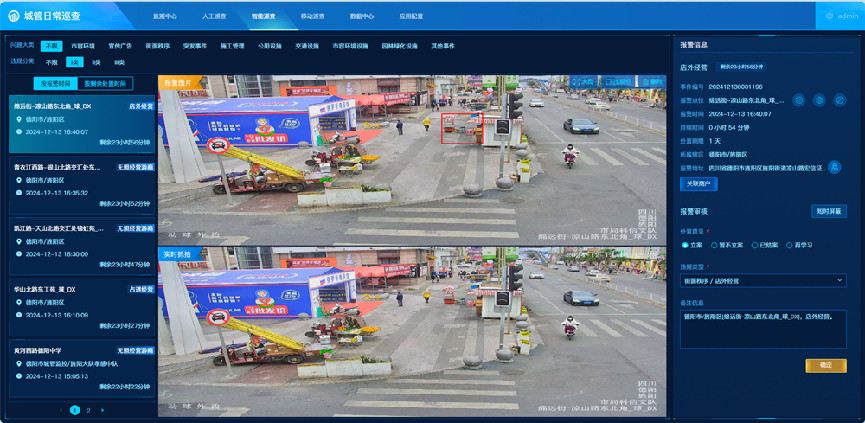Click the yellow 确定 confirm button
Viewport: 865px width, 423px height.
click(825, 366)
